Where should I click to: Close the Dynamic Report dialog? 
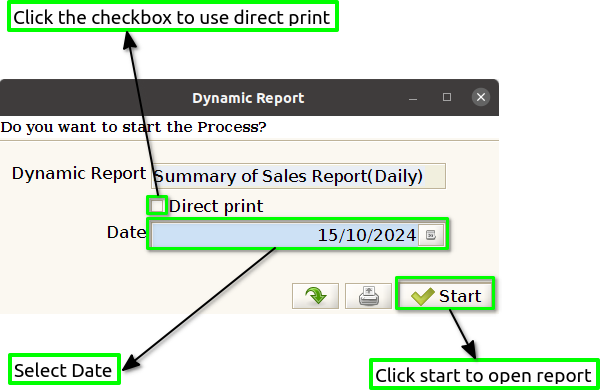[481, 97]
